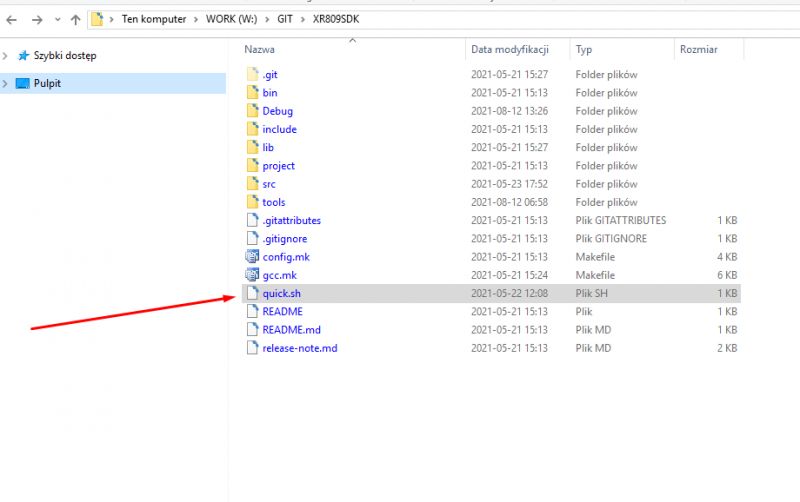Select the .gitattributes file name
This screenshot has height=502, width=800.
(291, 220)
